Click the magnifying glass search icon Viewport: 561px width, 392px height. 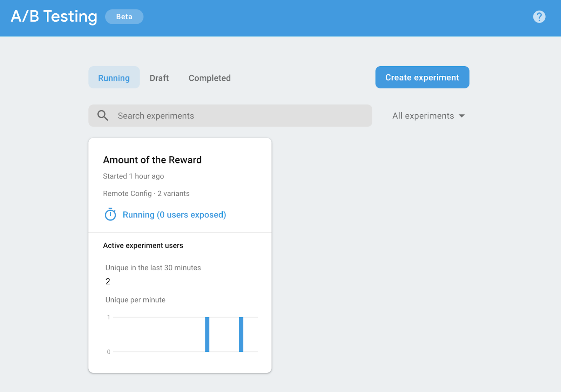[103, 115]
